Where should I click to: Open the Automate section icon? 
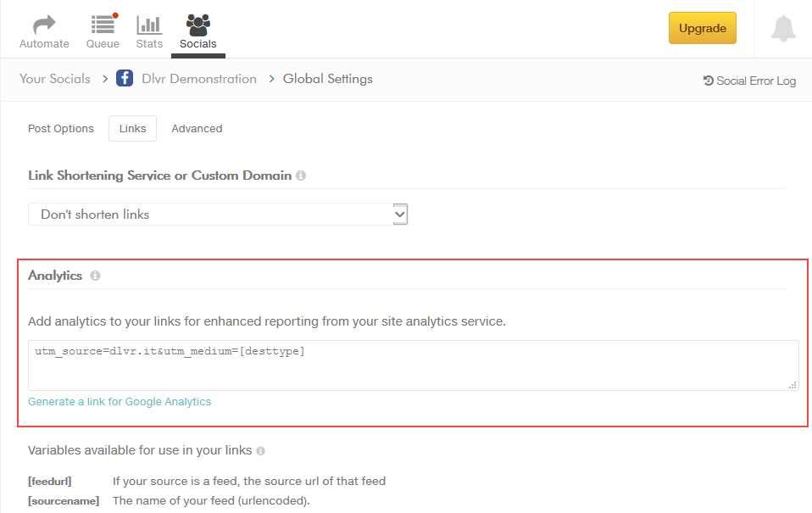tap(43, 23)
